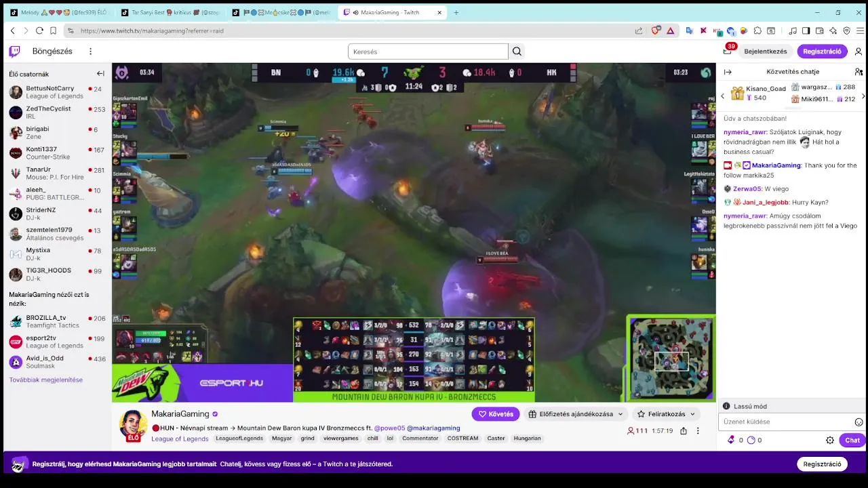Open the translate extension icon
868x488 pixels.
689,30
